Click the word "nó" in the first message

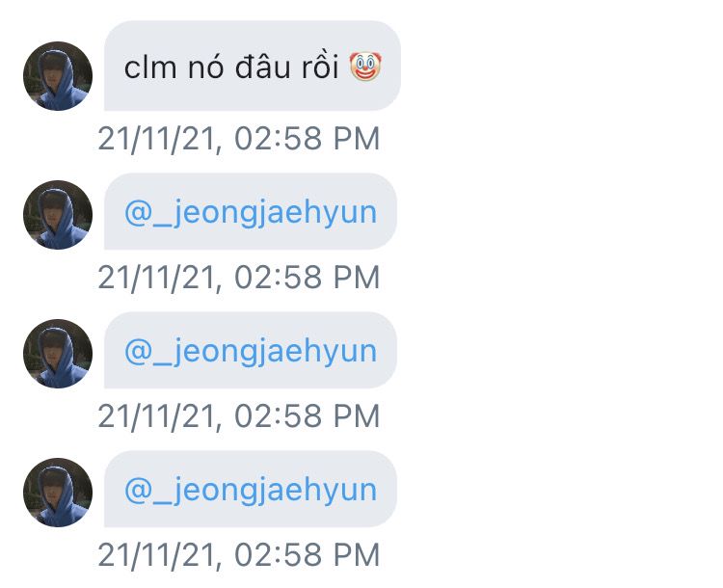[x=205, y=67]
